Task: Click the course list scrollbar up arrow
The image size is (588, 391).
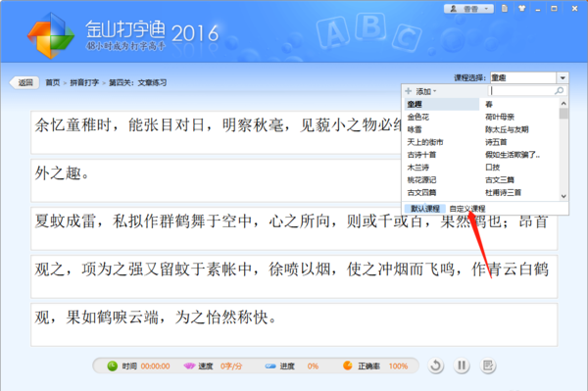Action: pyautogui.click(x=563, y=103)
